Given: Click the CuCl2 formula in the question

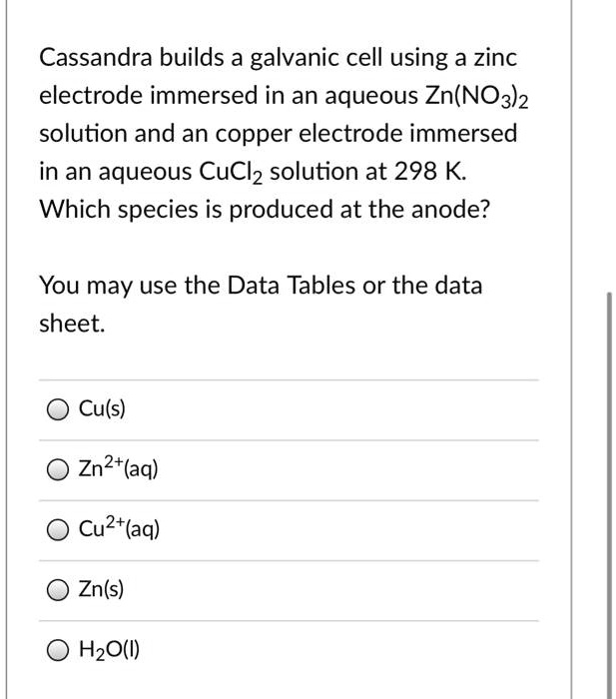Looking at the screenshot, I should tap(232, 173).
